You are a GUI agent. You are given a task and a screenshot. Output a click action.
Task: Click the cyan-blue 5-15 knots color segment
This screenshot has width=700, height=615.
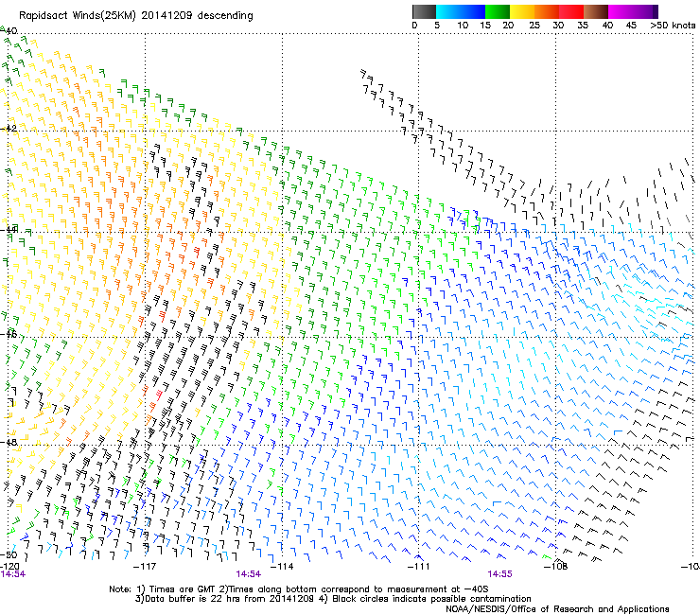coord(461,11)
